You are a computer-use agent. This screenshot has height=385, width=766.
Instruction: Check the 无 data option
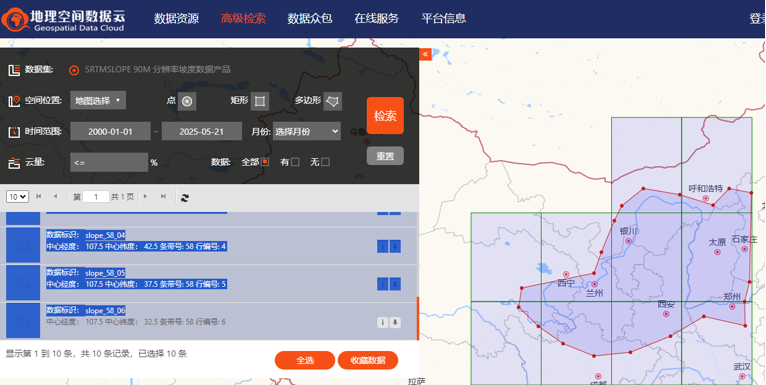pos(325,162)
